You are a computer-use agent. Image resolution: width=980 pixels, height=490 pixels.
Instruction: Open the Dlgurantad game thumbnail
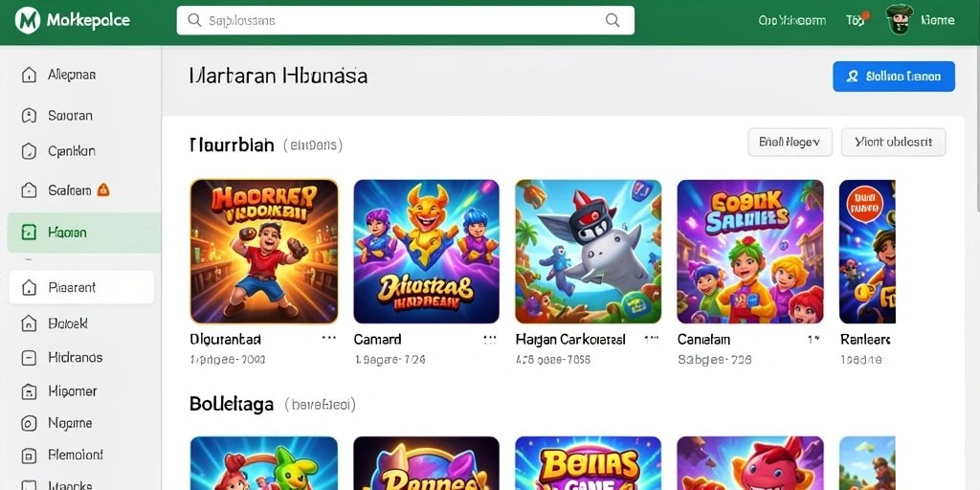tap(264, 252)
